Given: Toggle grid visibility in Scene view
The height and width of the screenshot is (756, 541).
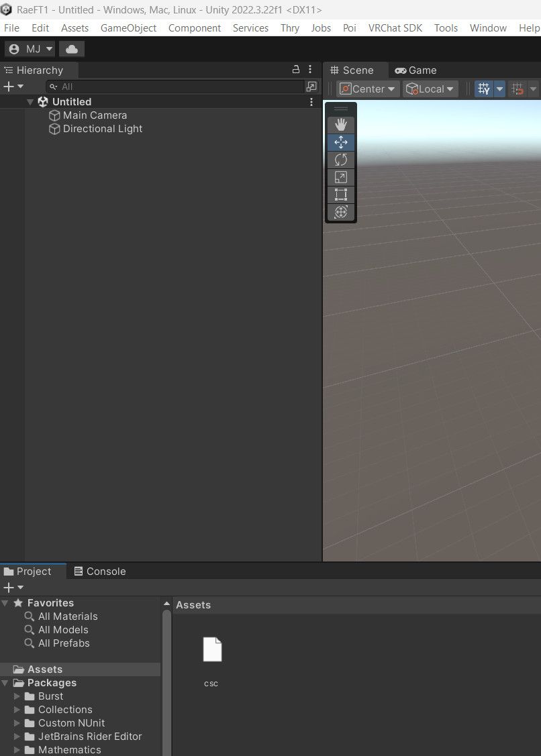Looking at the screenshot, I should coord(484,89).
